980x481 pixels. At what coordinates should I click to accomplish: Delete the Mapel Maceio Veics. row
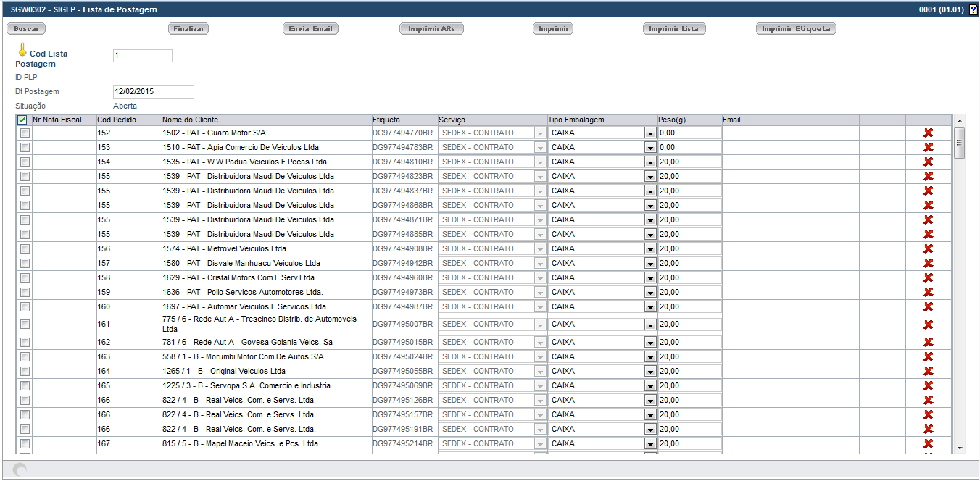point(928,443)
